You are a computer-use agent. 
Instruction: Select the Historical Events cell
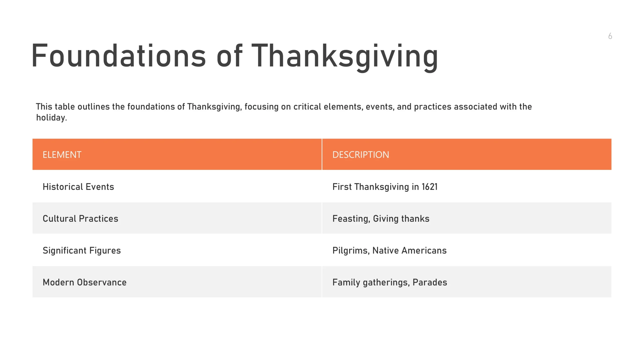[78, 187]
